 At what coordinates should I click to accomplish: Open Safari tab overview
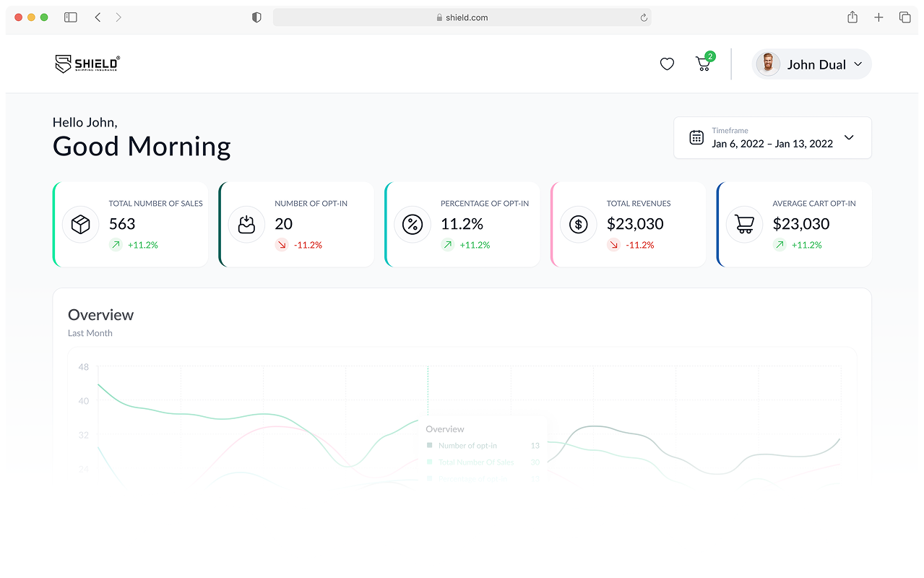(x=904, y=17)
